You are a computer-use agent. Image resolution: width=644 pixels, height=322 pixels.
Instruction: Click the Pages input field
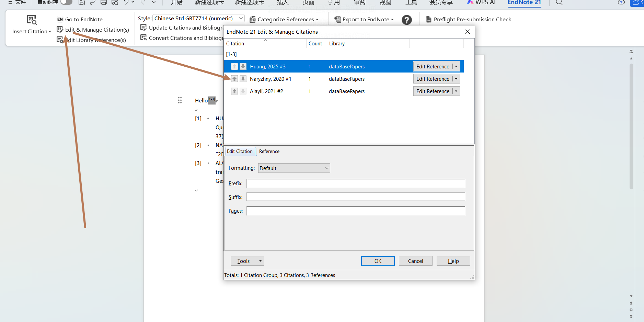pos(356,211)
